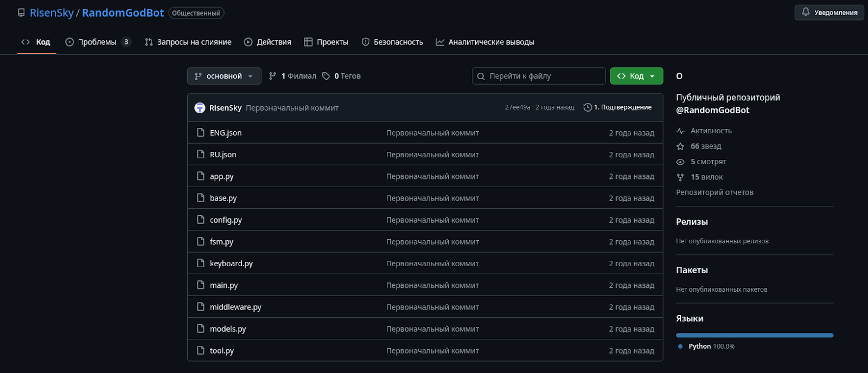Go to the Действия tab

(267, 42)
